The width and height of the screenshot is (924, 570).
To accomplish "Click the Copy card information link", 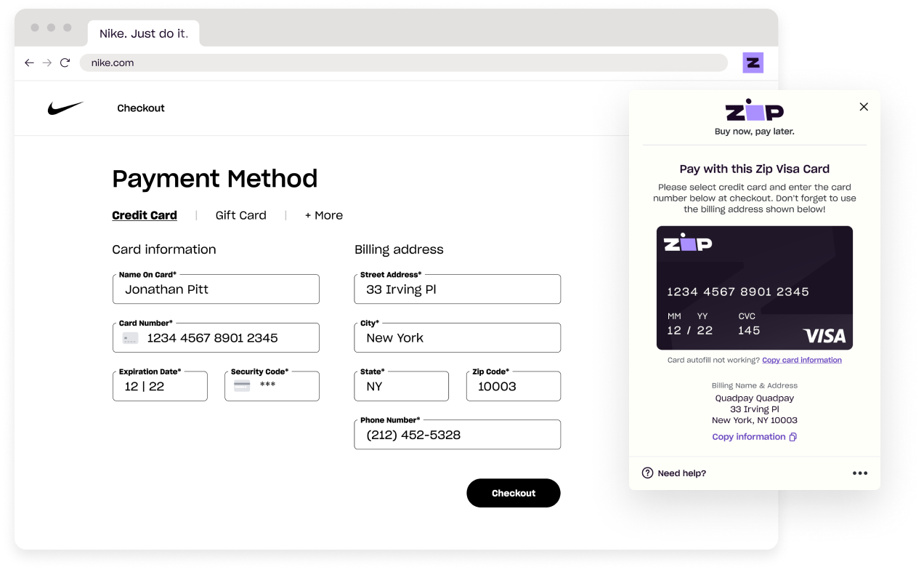I will click(x=802, y=360).
